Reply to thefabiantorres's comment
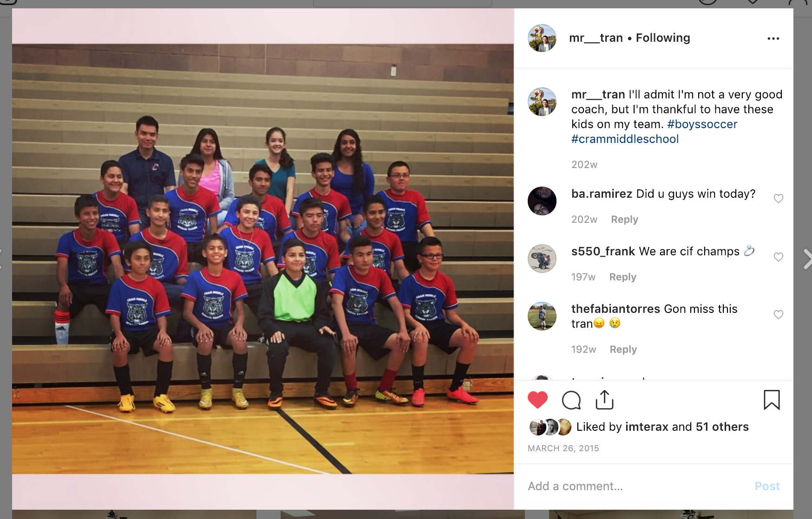 click(x=623, y=350)
